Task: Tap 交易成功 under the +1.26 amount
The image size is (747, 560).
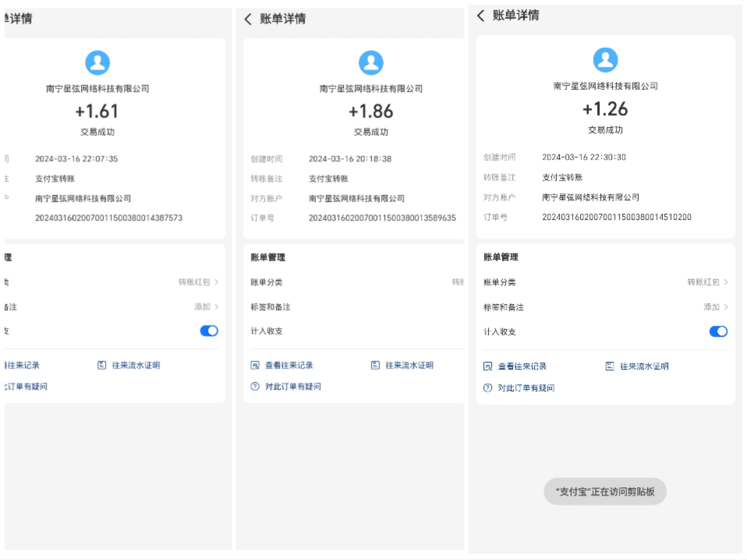Action: tap(605, 130)
